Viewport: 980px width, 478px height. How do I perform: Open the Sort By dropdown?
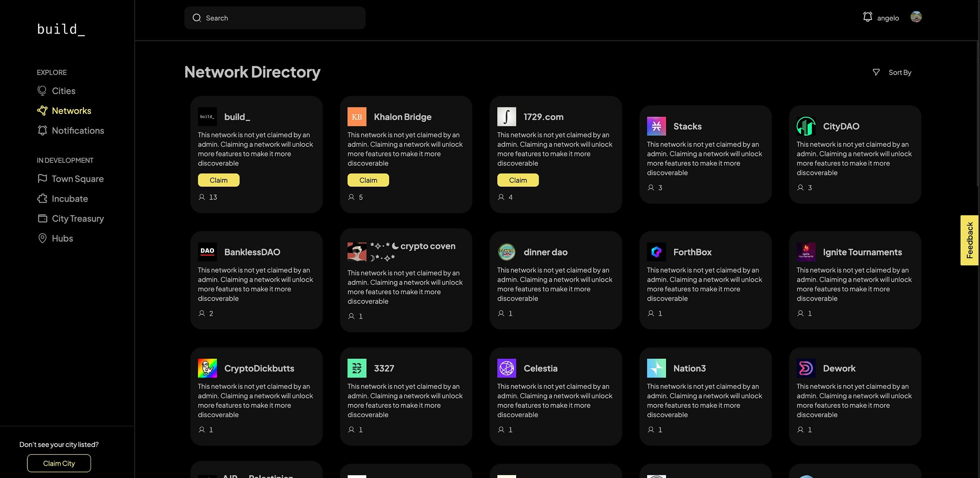point(900,72)
